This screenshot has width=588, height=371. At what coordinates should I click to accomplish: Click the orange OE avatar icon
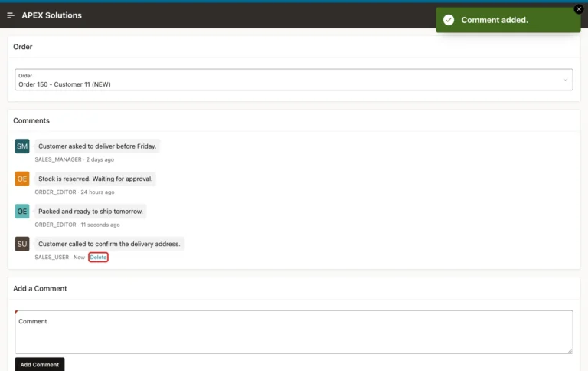point(22,179)
